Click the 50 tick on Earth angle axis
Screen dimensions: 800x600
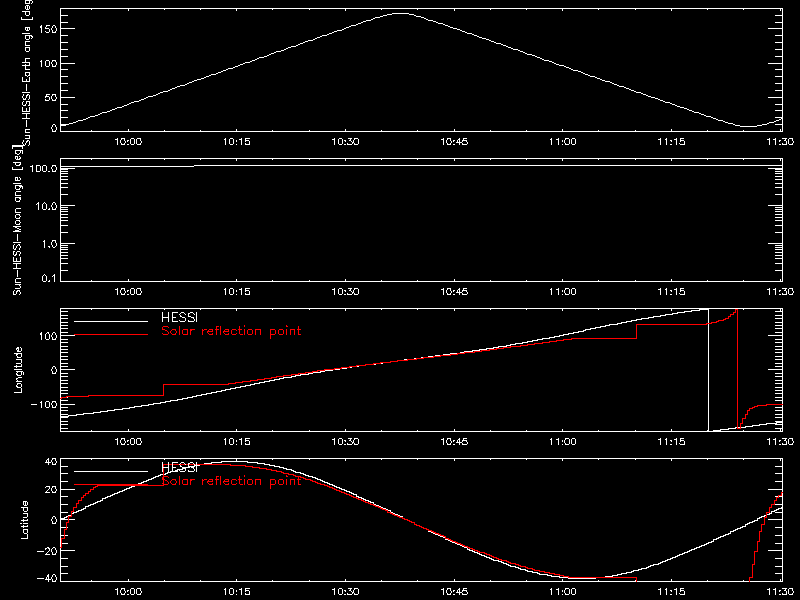pos(52,97)
